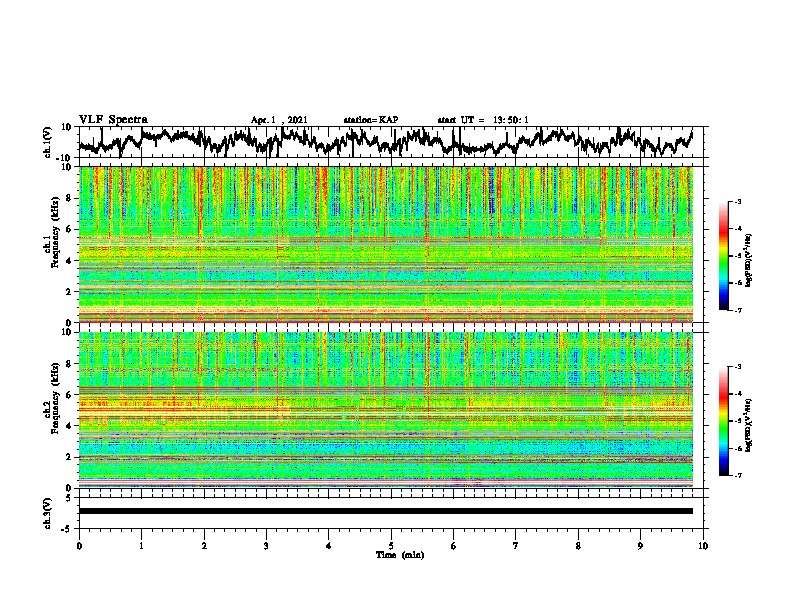Select the "start UT = 13:50: 1" text
The width and height of the screenshot is (792, 612).
483,120
